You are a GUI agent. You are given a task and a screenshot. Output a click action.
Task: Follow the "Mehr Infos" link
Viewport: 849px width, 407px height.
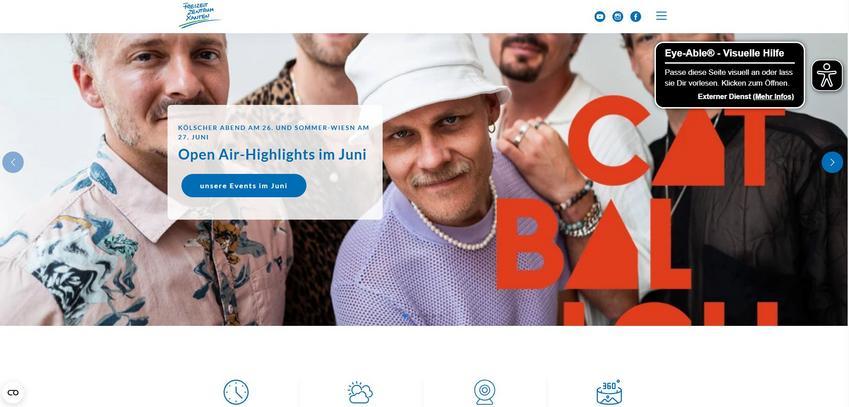coord(773,96)
